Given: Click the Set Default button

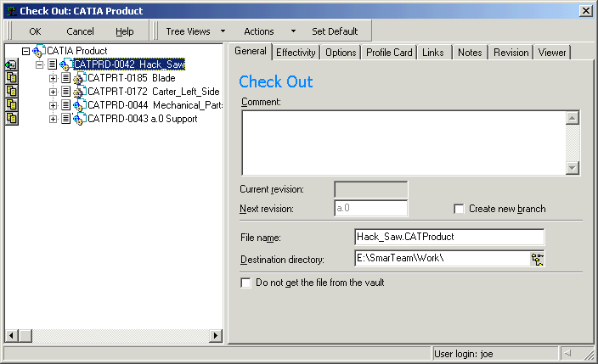Looking at the screenshot, I should pyautogui.click(x=335, y=31).
